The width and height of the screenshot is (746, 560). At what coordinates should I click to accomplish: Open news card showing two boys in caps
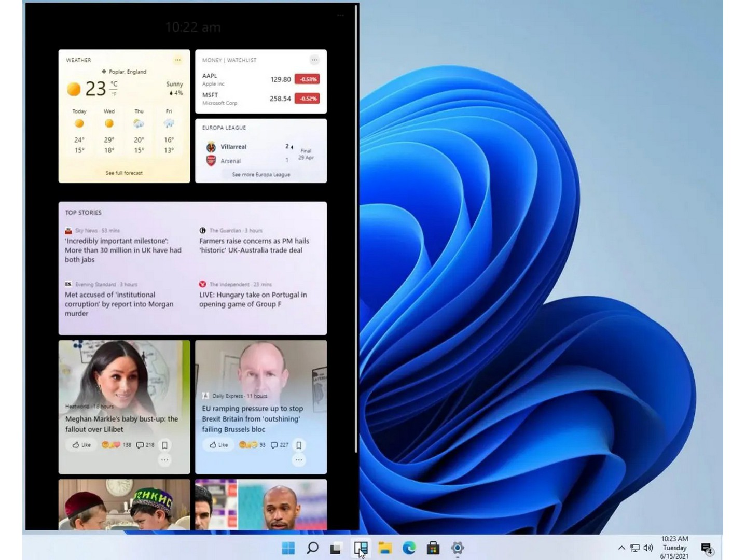coord(125,504)
